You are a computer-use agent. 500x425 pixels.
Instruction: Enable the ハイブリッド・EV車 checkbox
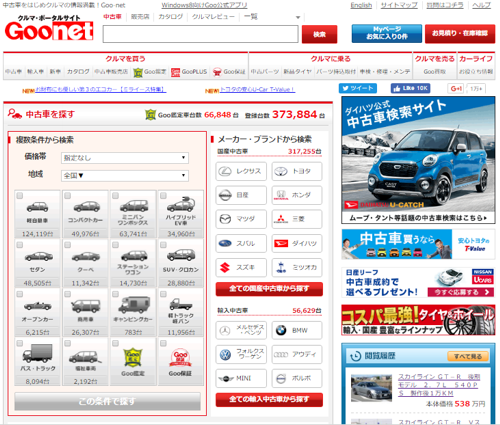click(x=163, y=196)
